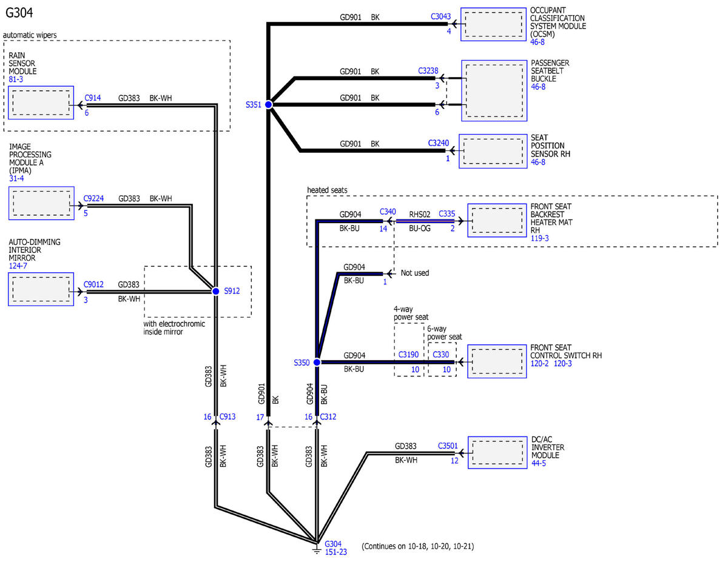Select the Rain Sensor Module component box

tap(41, 102)
